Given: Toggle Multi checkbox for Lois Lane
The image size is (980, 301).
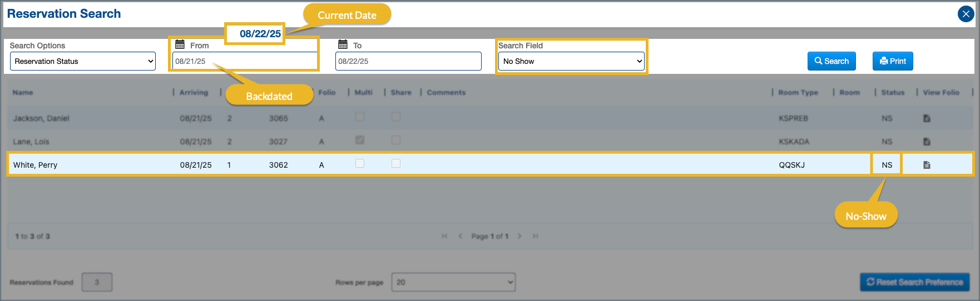Looking at the screenshot, I should point(360,141).
